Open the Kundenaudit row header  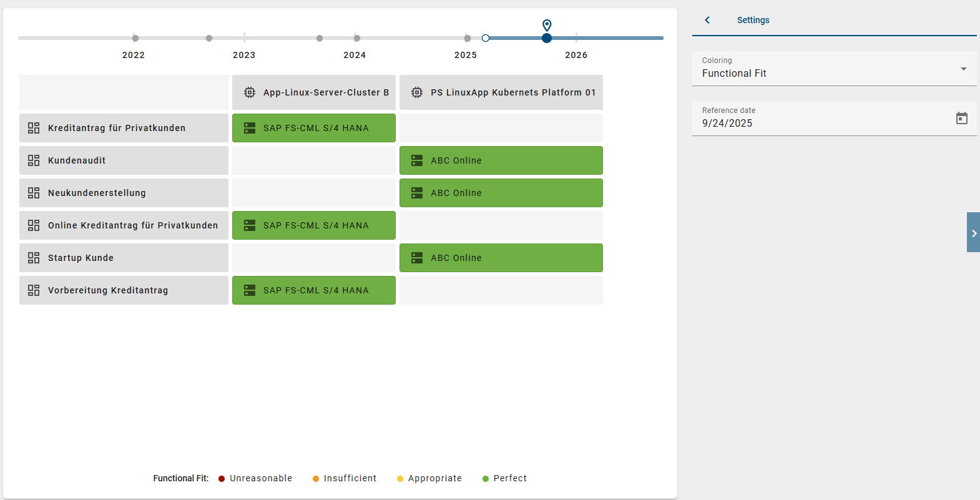pyautogui.click(x=124, y=160)
